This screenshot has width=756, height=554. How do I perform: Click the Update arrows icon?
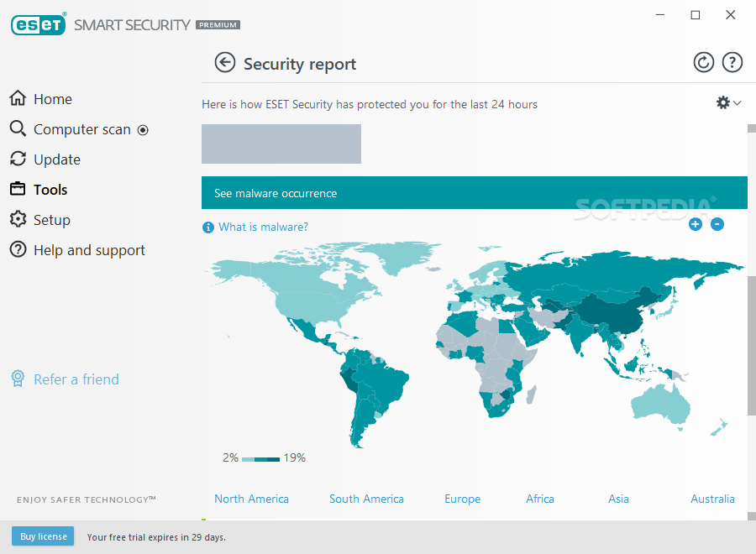pyautogui.click(x=18, y=159)
